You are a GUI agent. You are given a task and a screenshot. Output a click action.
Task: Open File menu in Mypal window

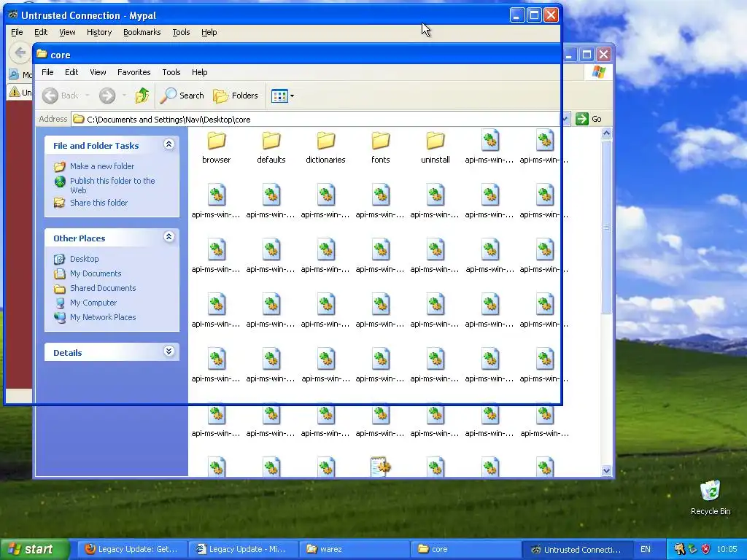(17, 32)
